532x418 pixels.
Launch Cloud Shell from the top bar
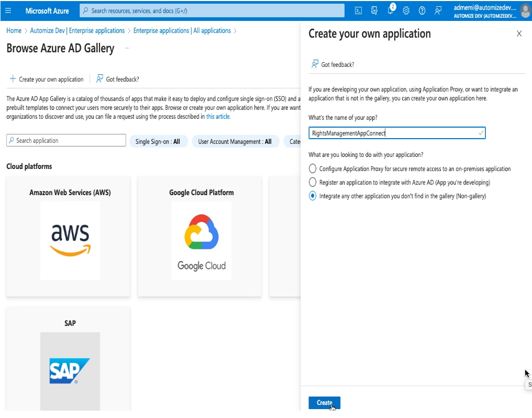(x=358, y=10)
